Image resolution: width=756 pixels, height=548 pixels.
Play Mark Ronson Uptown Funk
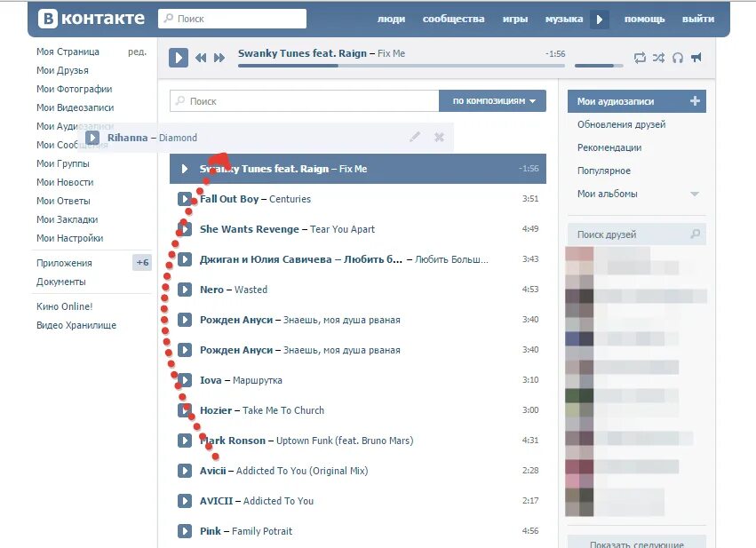tap(185, 441)
